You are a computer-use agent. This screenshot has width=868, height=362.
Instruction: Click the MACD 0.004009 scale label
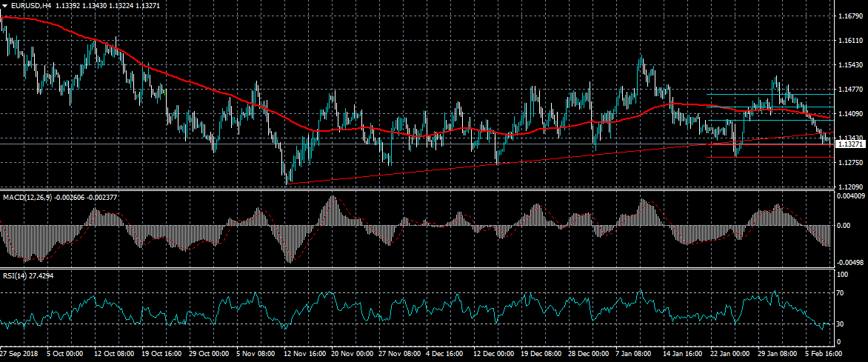pyautogui.click(x=849, y=196)
